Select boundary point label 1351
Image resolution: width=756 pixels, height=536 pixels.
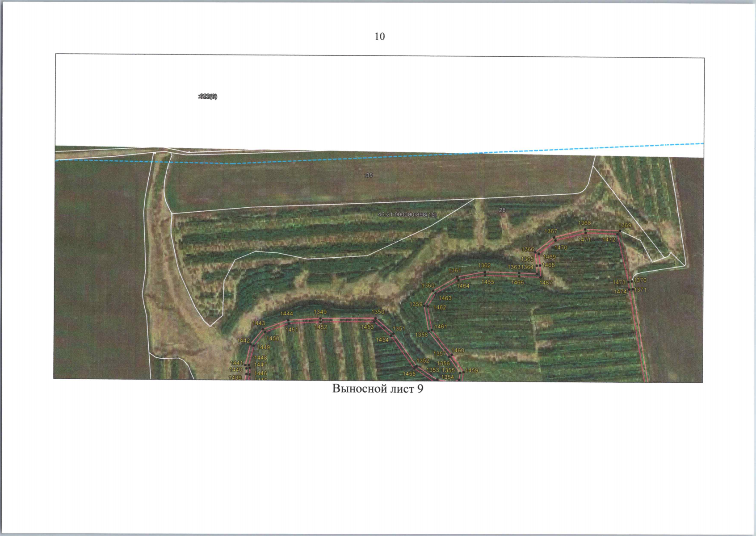399,329
